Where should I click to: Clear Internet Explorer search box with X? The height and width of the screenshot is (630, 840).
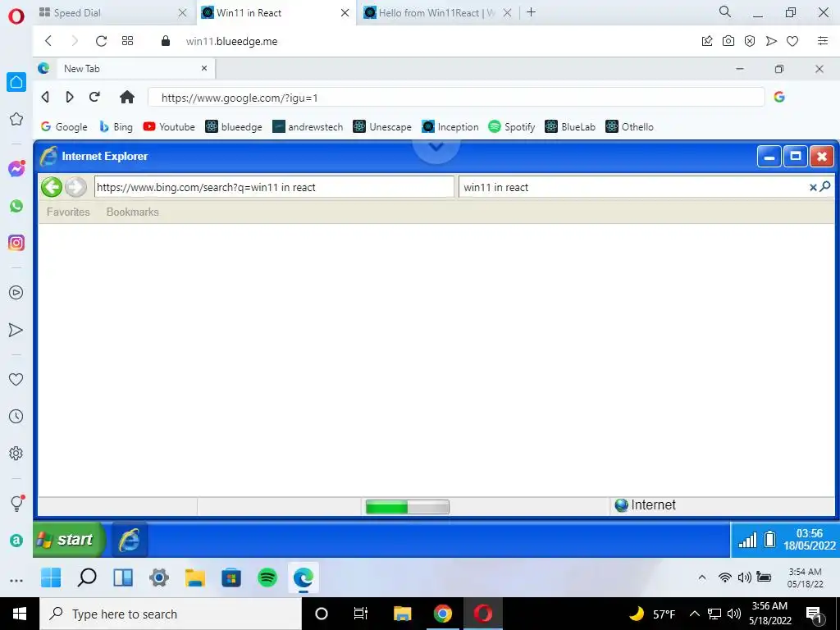click(x=813, y=188)
